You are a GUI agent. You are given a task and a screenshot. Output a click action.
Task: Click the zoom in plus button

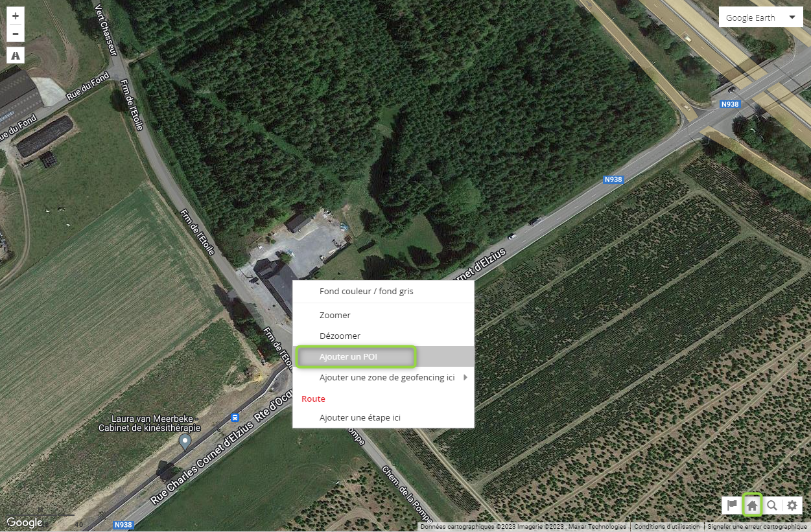pos(16,16)
